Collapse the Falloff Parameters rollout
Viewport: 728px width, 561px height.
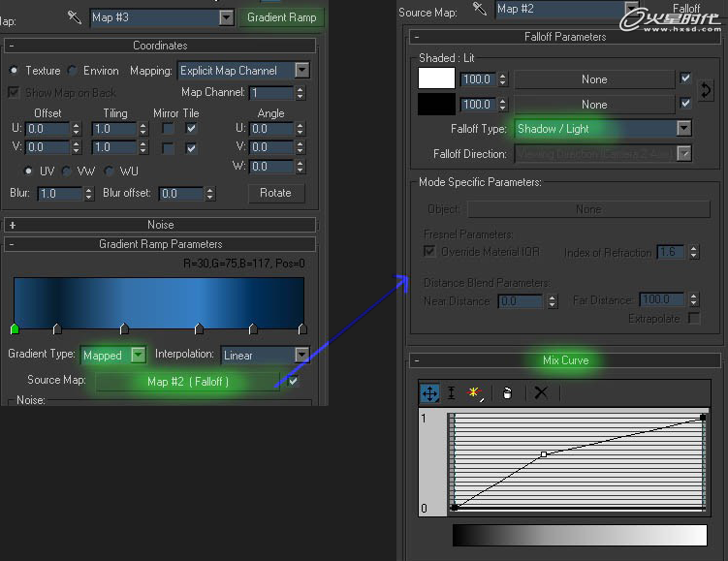click(x=565, y=37)
